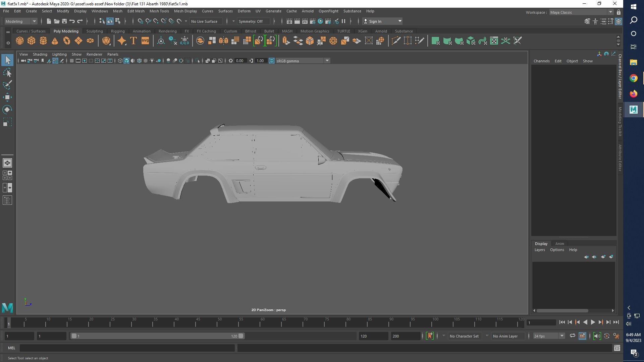644x362 pixels.
Task: Create a polygon torus from shelf
Action: 67,41
